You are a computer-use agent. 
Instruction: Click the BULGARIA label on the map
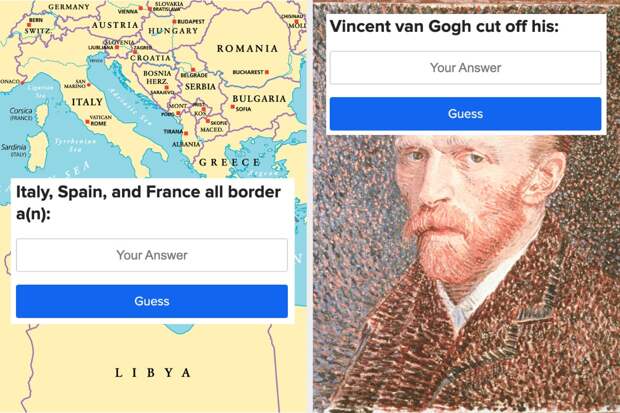point(259,99)
